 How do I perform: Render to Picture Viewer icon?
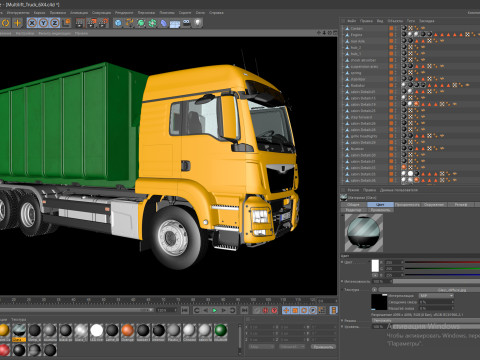tap(92, 23)
